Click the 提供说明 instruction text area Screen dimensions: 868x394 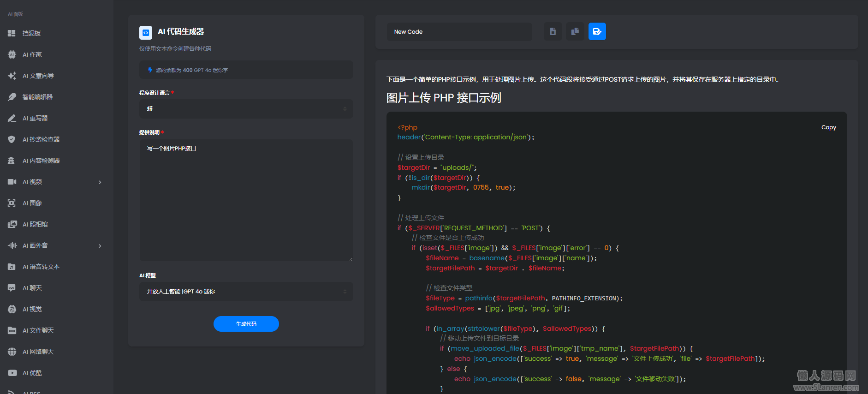tap(246, 200)
